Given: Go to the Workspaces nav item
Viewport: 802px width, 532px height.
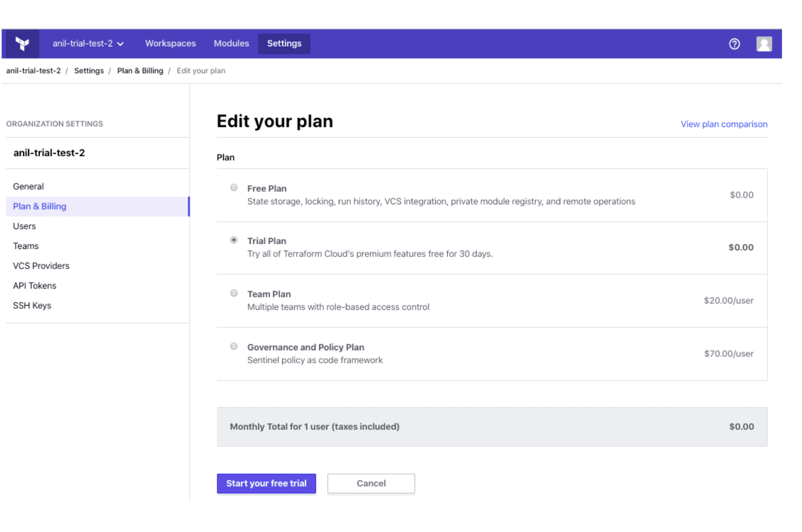Looking at the screenshot, I should click(x=170, y=43).
